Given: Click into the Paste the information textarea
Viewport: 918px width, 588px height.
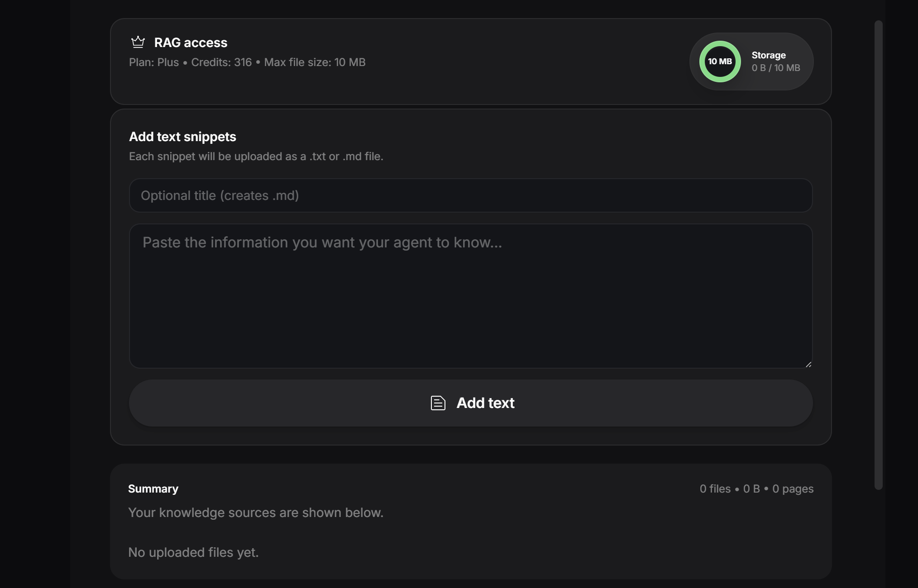Looking at the screenshot, I should coord(471,296).
